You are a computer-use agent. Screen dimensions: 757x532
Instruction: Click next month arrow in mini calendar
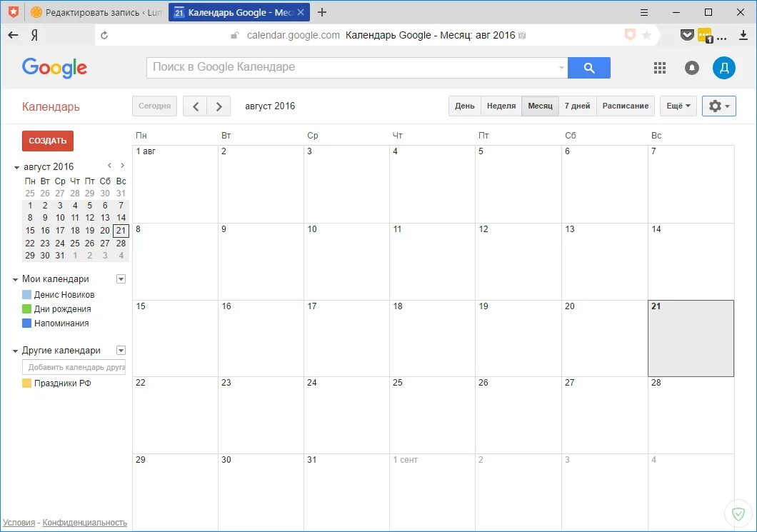point(122,166)
